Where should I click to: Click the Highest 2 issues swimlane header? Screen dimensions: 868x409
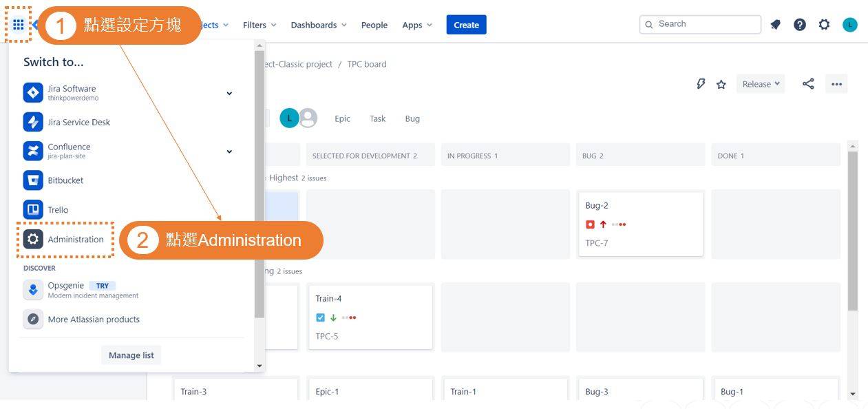point(297,178)
